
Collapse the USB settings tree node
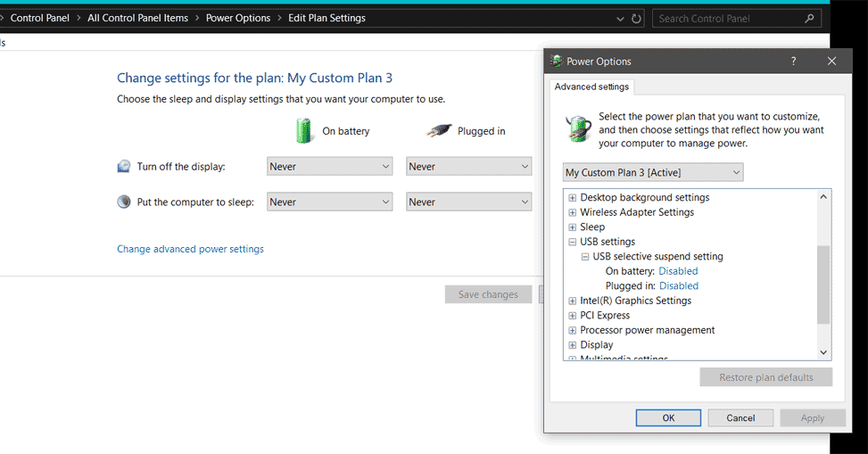[573, 242]
